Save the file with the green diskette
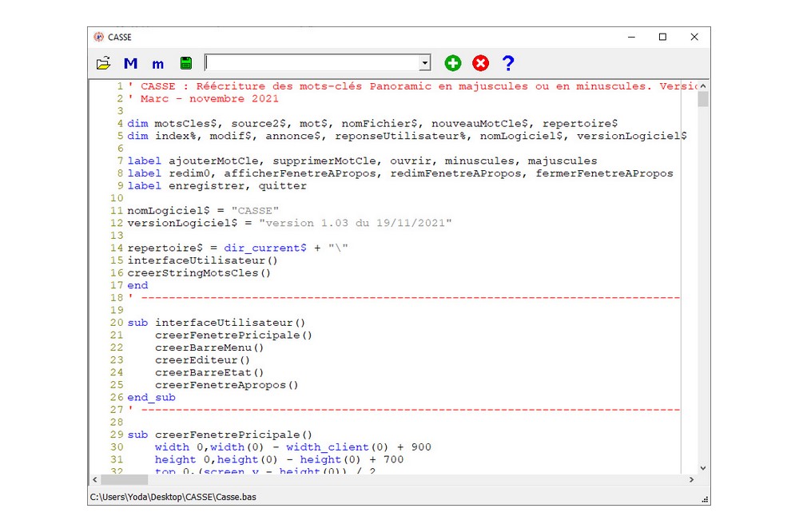Viewport: 799px width, 532px height. point(186,63)
